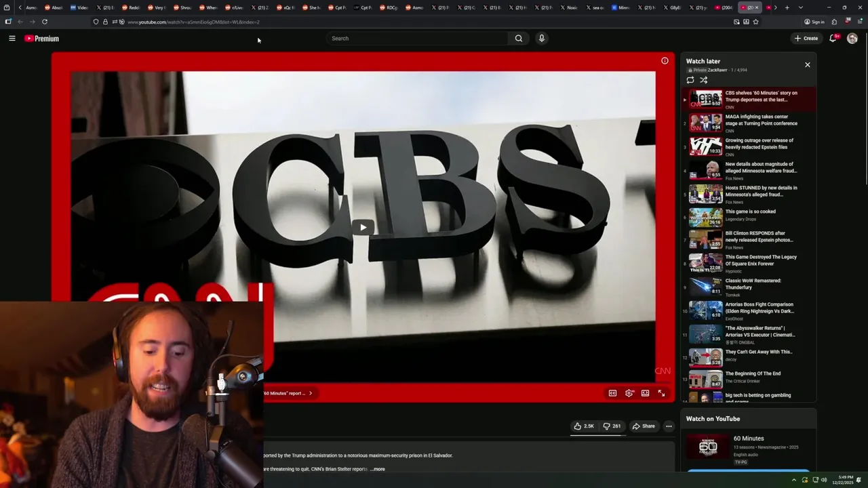Click the YouTube search input field

tap(417, 39)
